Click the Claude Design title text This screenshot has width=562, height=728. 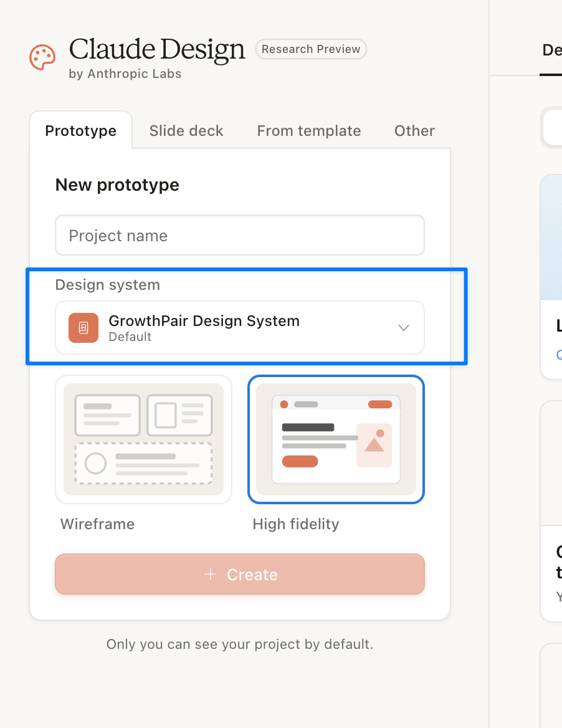pos(157,49)
